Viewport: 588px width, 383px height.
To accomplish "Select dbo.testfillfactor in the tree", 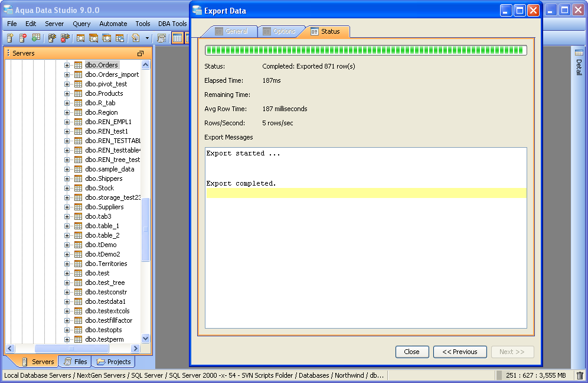I will (109, 320).
